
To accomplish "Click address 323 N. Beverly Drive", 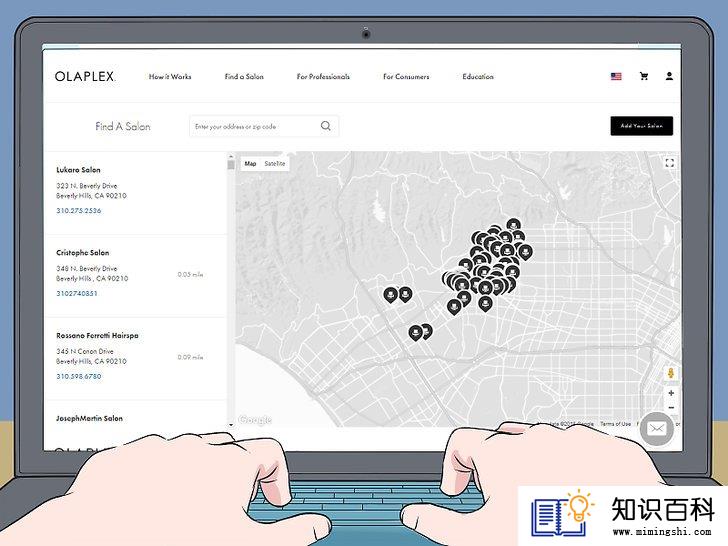I will [87, 186].
